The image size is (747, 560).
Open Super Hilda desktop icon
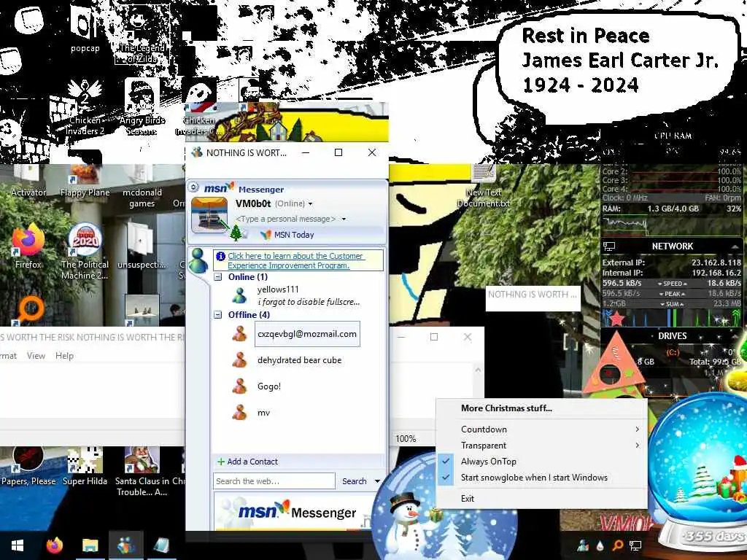point(85,466)
